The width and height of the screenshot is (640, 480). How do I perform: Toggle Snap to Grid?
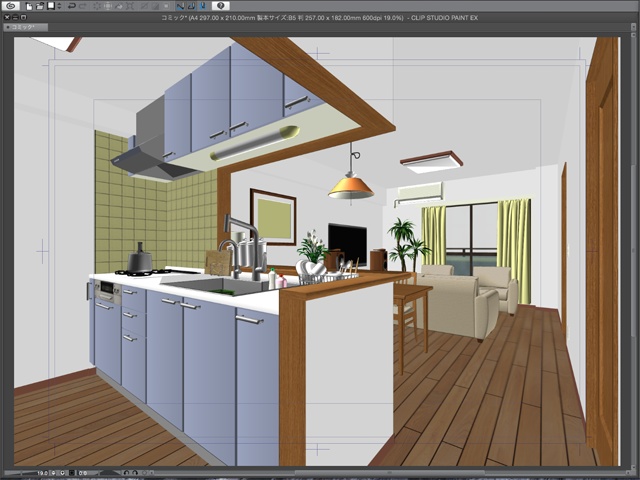point(203,6)
